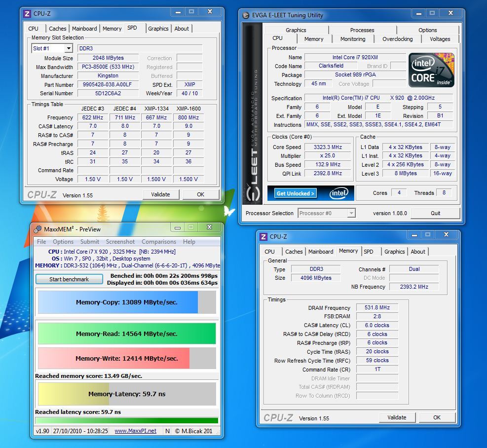Open the Submit menu in MaxxMEM
The height and width of the screenshot is (448, 487).
(x=90, y=242)
